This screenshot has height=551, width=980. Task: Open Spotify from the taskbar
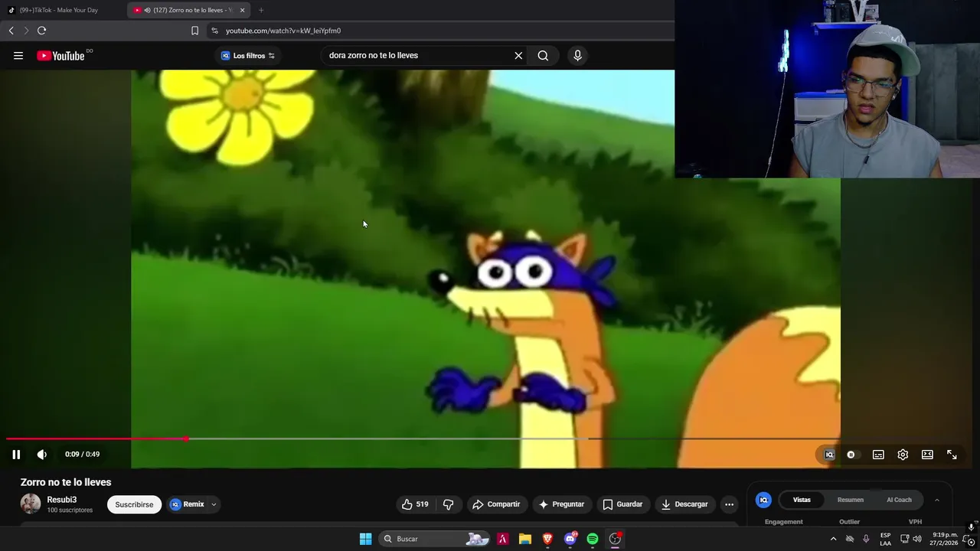[593, 539]
